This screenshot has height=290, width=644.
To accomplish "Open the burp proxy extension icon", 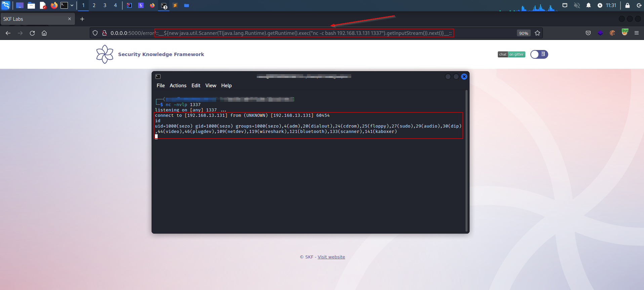I will pyautogui.click(x=625, y=33).
